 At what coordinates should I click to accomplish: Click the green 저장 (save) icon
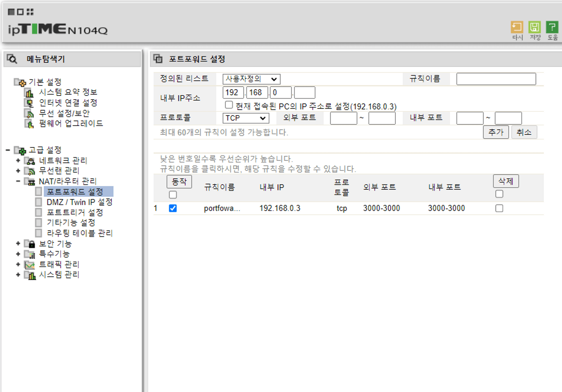coord(534,28)
